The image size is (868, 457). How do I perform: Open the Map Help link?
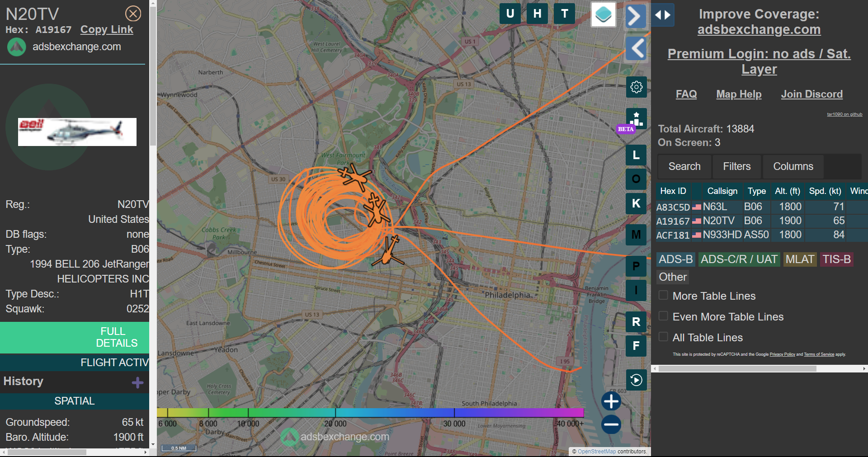pos(739,94)
